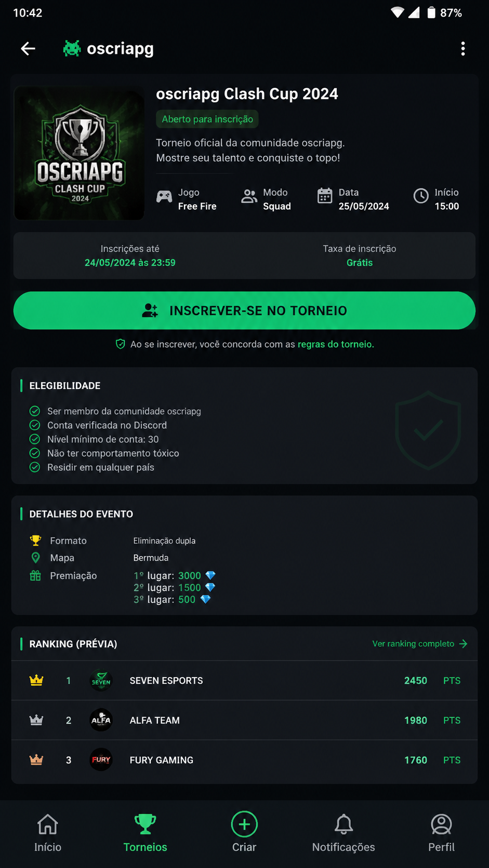This screenshot has width=489, height=868.
Task: Tap the clock Início icon
Action: 421,196
